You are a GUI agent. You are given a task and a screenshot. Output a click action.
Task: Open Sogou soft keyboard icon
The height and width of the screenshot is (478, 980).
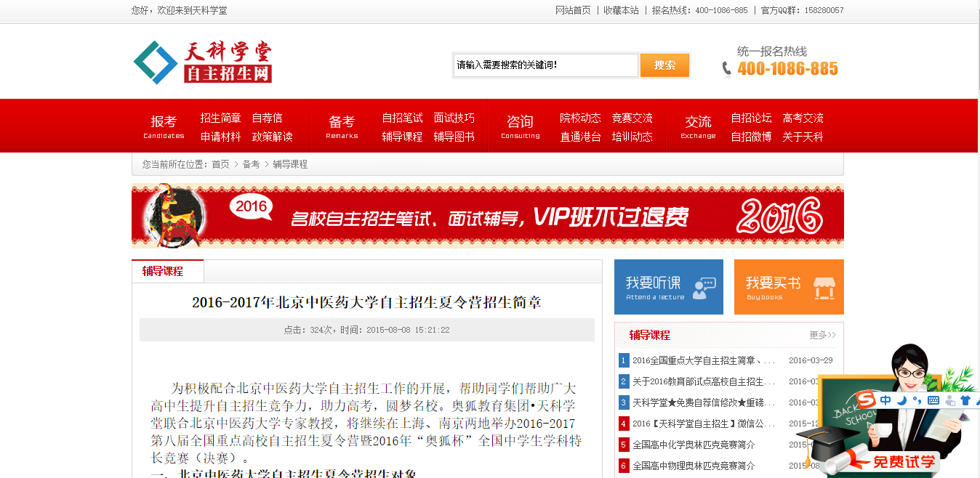(933, 400)
